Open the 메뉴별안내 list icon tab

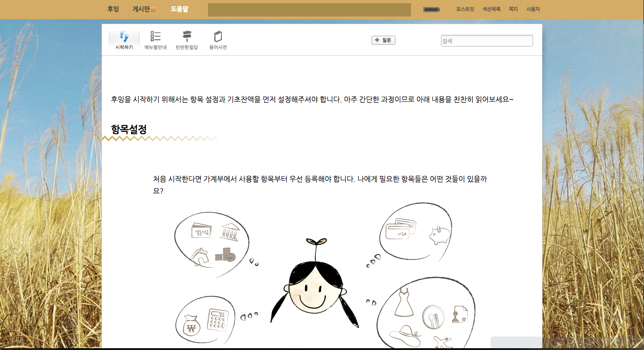(x=156, y=40)
